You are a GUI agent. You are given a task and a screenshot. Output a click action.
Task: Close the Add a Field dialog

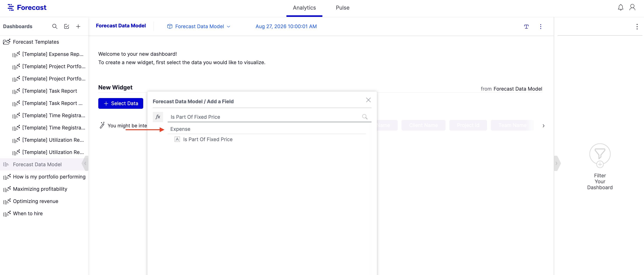368,100
